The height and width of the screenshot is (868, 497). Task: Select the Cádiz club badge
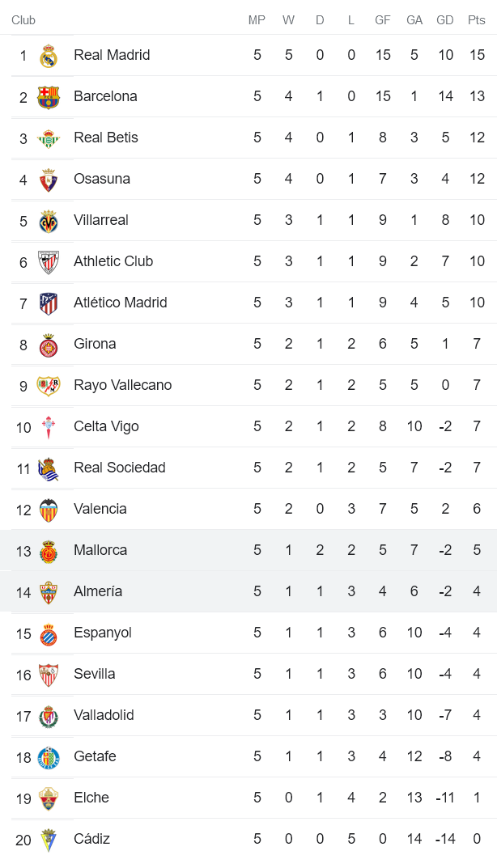49,839
